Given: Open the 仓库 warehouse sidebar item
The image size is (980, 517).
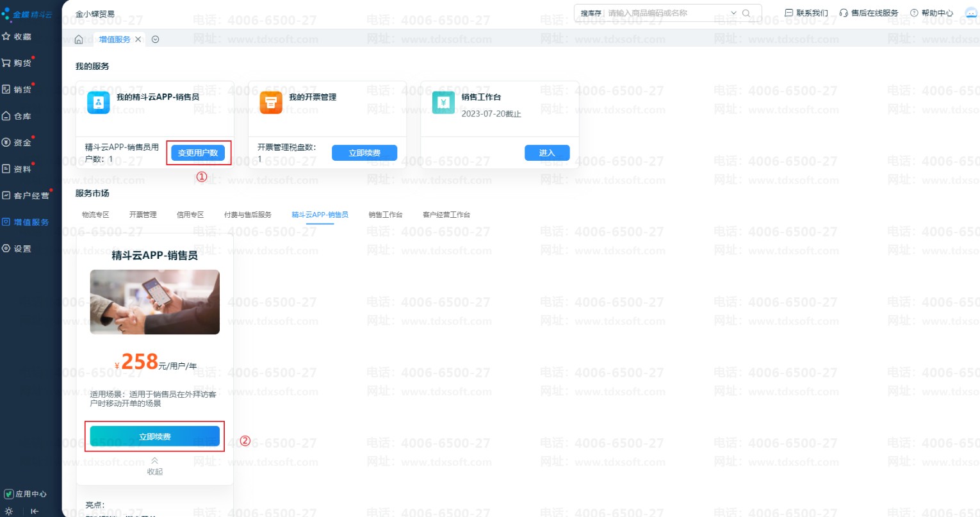Looking at the screenshot, I should coord(17,116).
